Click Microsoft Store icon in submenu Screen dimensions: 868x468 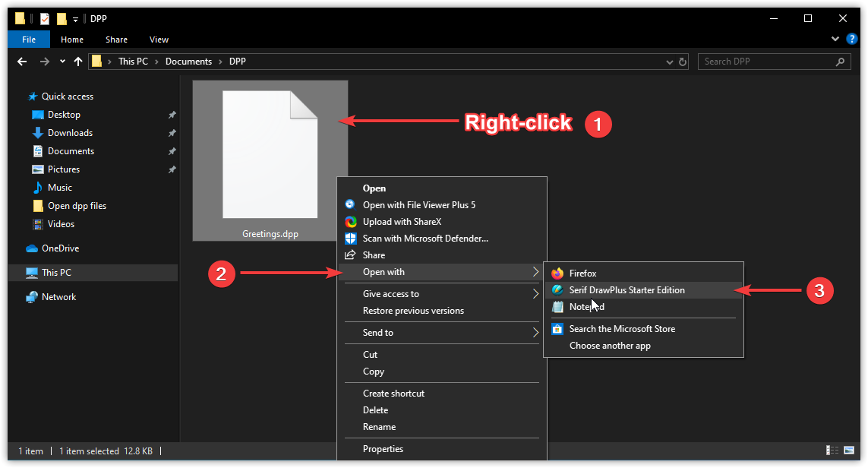557,329
